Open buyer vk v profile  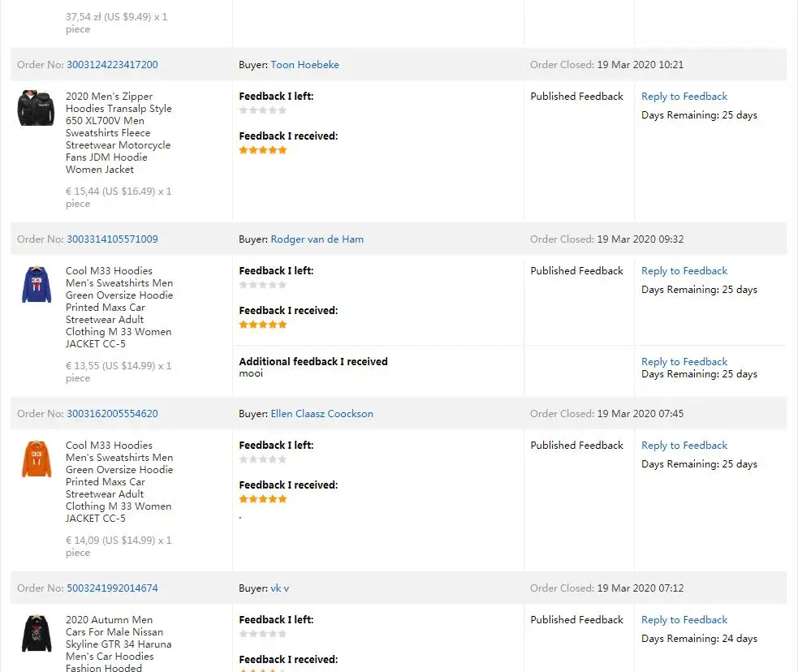pyautogui.click(x=279, y=588)
